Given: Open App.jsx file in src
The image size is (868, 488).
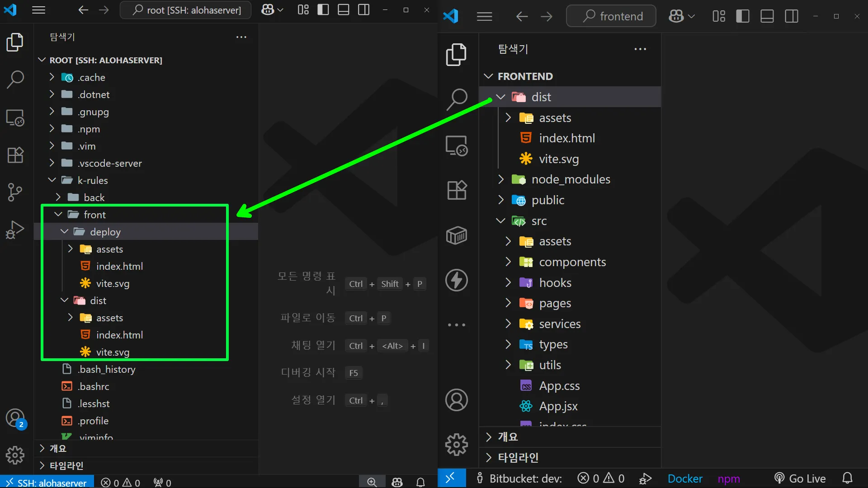Looking at the screenshot, I should pyautogui.click(x=558, y=406).
